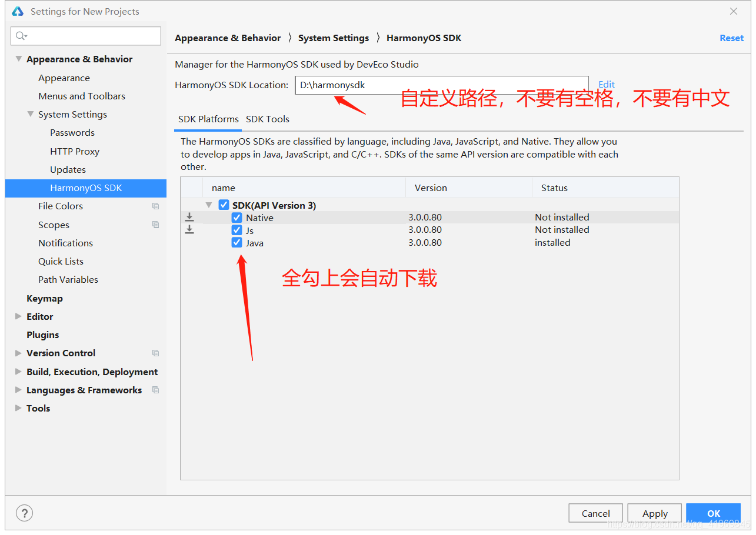This screenshot has width=756, height=535.
Task: Click the Native version cell 3.0.0.80
Action: (425, 217)
